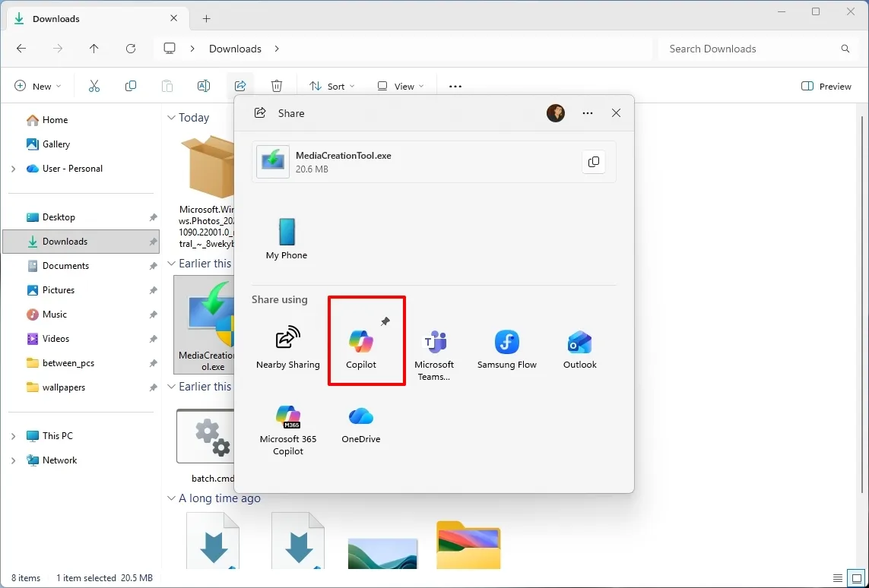The image size is (869, 588).
Task: Click MediaCreationTool.exe name in Share dialog
Action: 343,156
